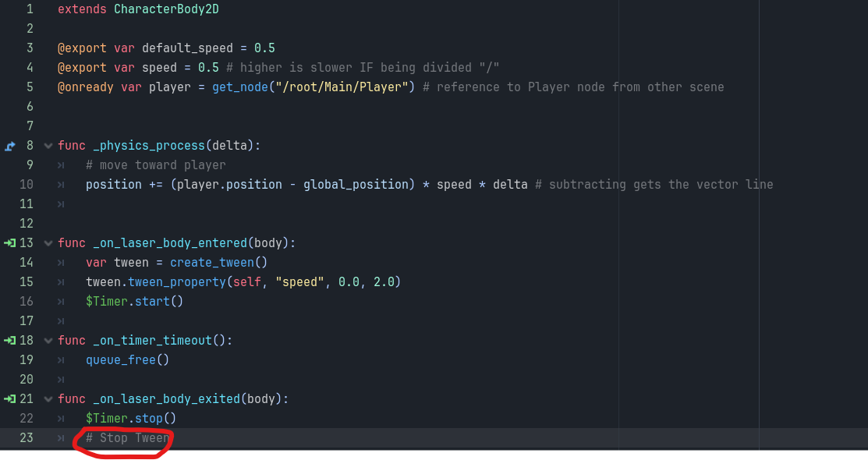
Task: Collapse the _physics_process function fold arrow
Action: [48, 146]
